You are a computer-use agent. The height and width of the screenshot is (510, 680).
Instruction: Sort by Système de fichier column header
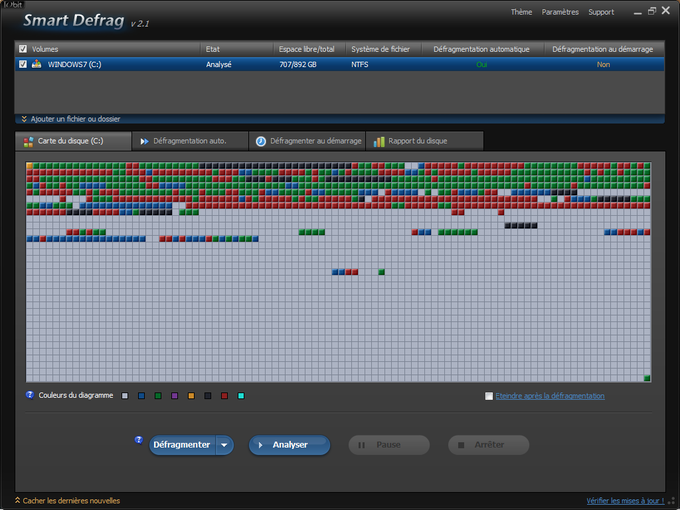click(384, 49)
